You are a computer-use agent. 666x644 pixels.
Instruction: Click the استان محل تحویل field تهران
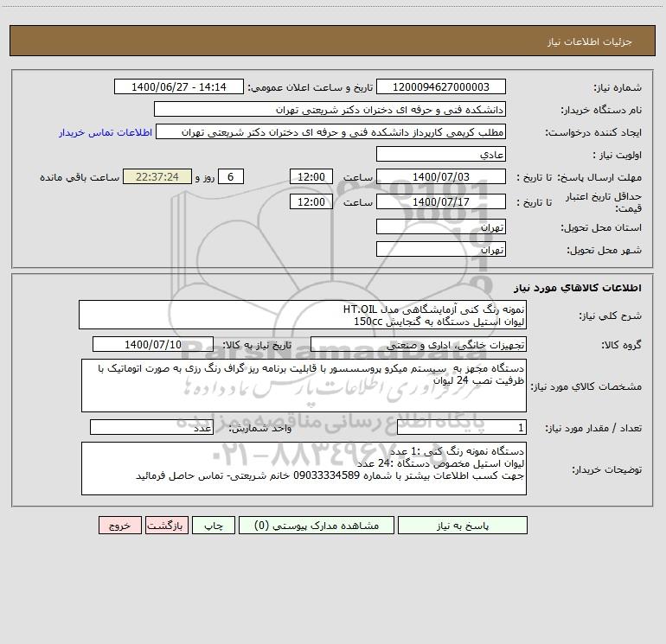(x=441, y=226)
